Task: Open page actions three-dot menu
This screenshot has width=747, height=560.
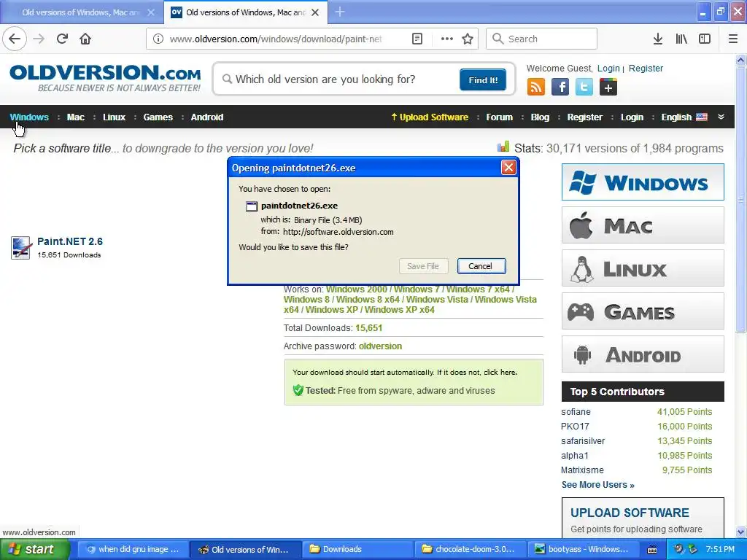Action: click(x=446, y=39)
